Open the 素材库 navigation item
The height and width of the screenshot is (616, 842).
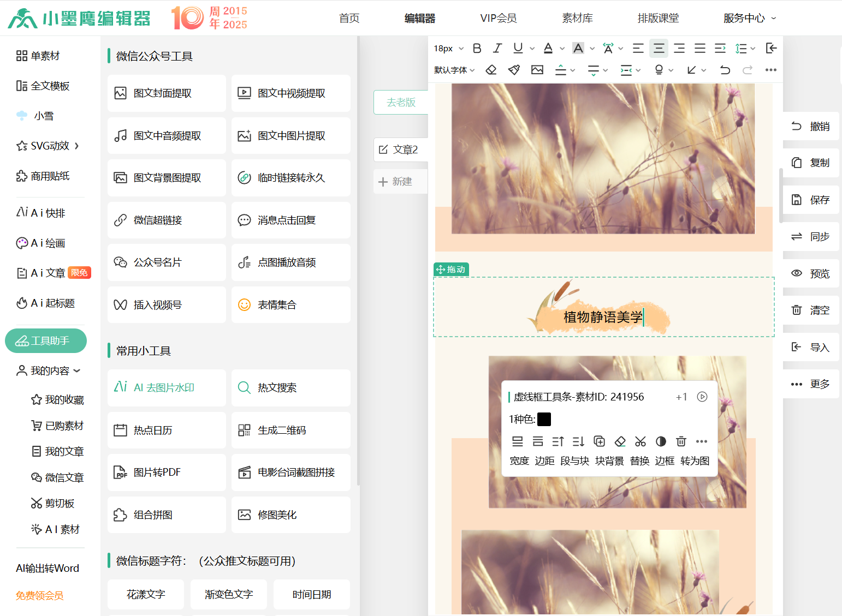click(x=577, y=18)
